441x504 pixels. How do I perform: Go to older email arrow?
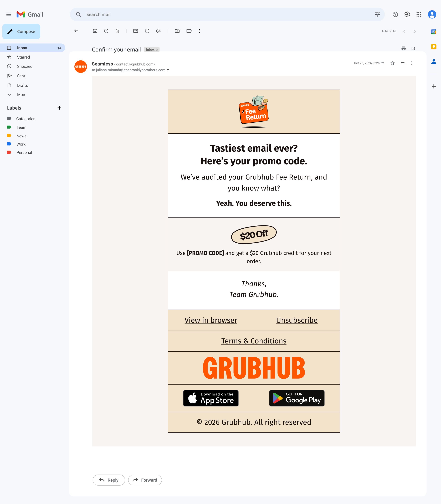click(415, 31)
